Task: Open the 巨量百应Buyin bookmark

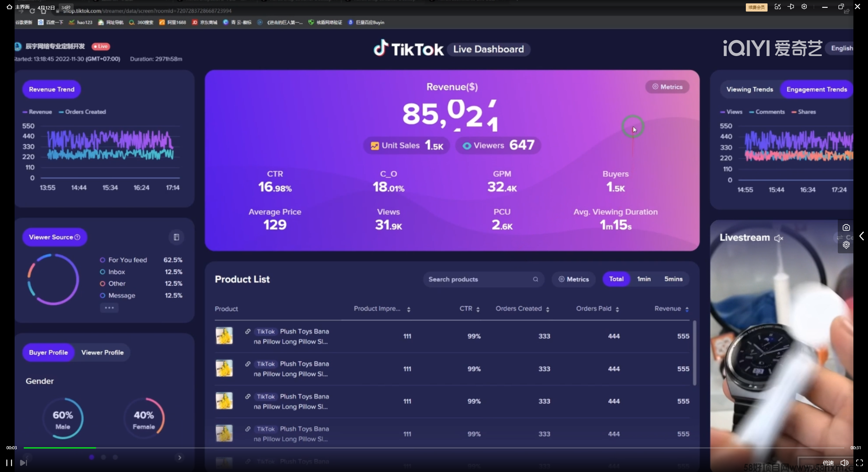Action: [x=366, y=22]
